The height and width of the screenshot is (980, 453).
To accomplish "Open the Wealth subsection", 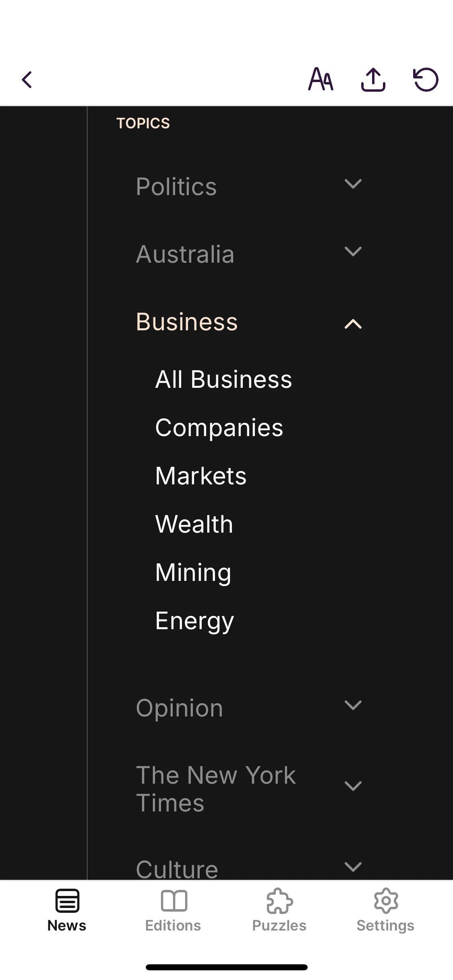I will tap(194, 524).
